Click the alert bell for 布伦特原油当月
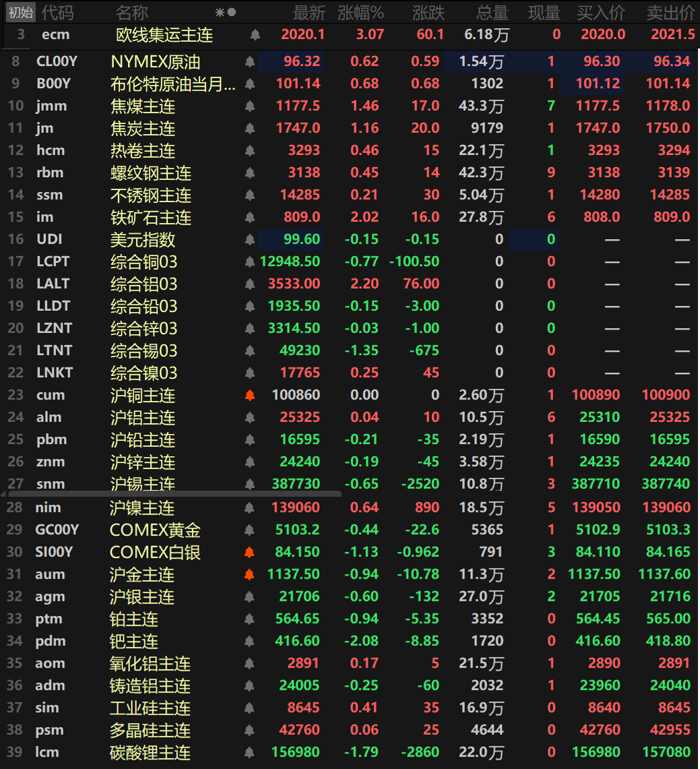This screenshot has width=700, height=769. tap(250, 84)
